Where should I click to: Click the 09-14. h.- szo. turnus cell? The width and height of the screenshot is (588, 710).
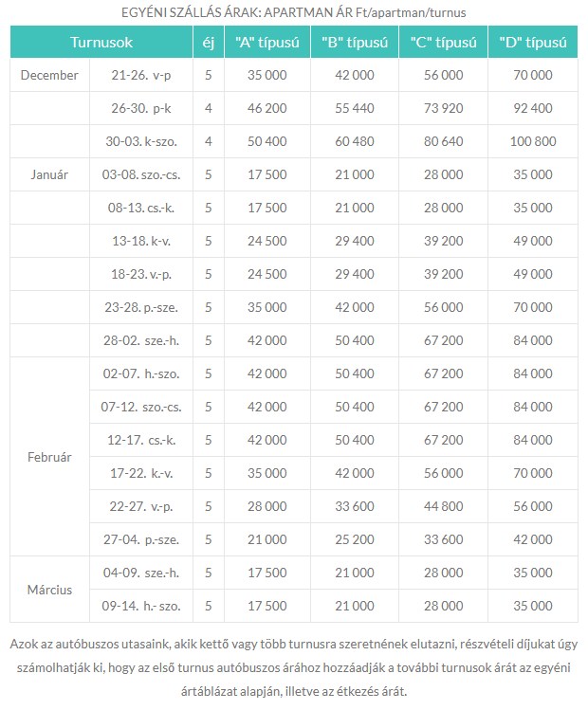tap(142, 606)
